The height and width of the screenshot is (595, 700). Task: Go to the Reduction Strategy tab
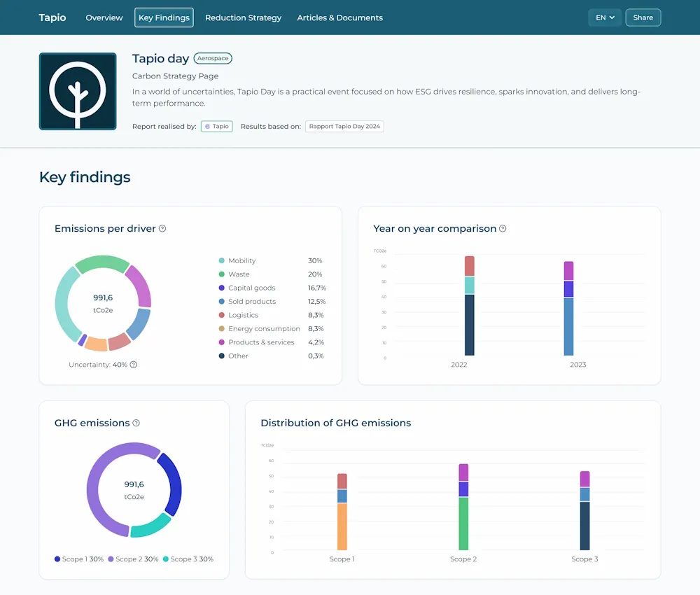tap(244, 17)
